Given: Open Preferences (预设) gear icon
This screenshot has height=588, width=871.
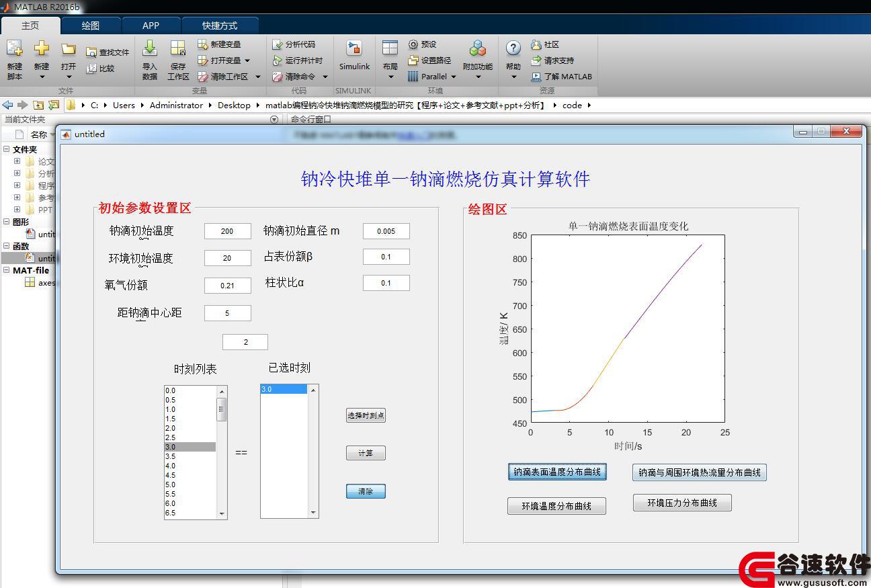Looking at the screenshot, I should tap(413, 44).
